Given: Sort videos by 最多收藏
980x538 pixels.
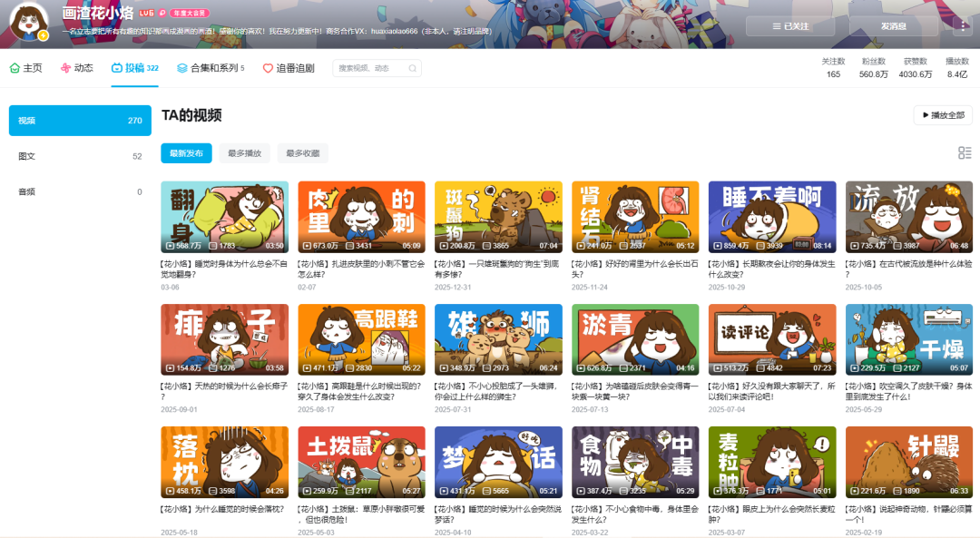Looking at the screenshot, I should [x=302, y=153].
